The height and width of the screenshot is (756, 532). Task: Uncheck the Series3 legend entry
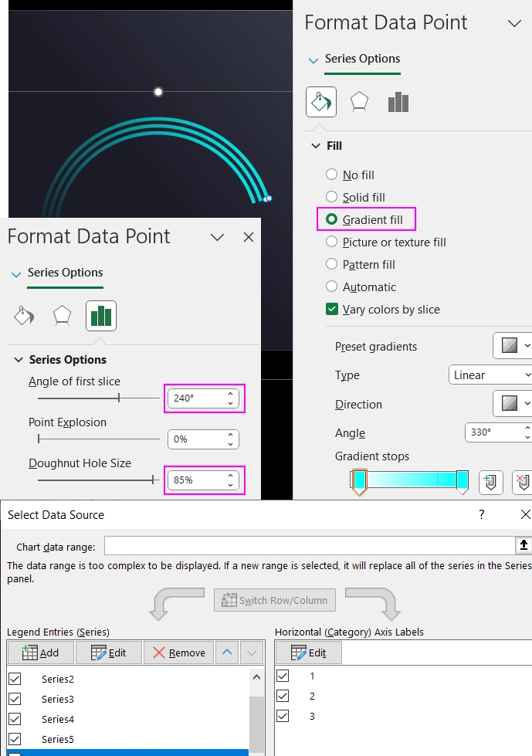[15, 698]
